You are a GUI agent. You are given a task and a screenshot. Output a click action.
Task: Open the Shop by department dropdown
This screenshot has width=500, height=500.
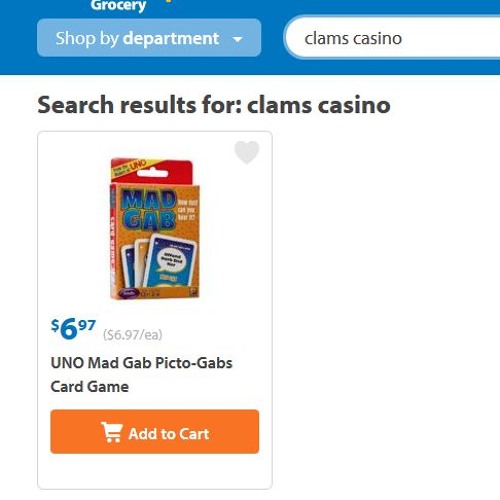149,38
